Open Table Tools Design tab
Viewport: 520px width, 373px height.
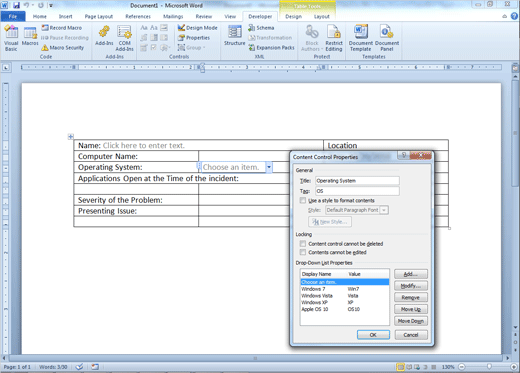293,16
